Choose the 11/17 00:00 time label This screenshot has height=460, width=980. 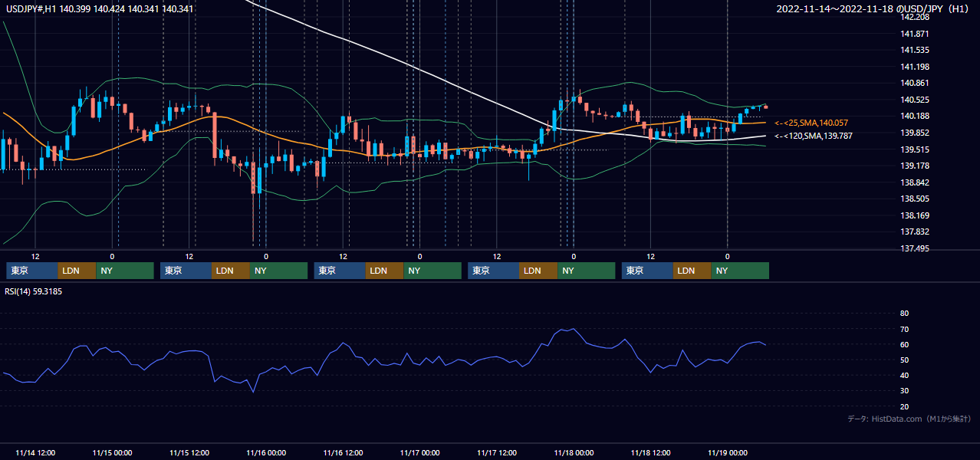coord(420,452)
